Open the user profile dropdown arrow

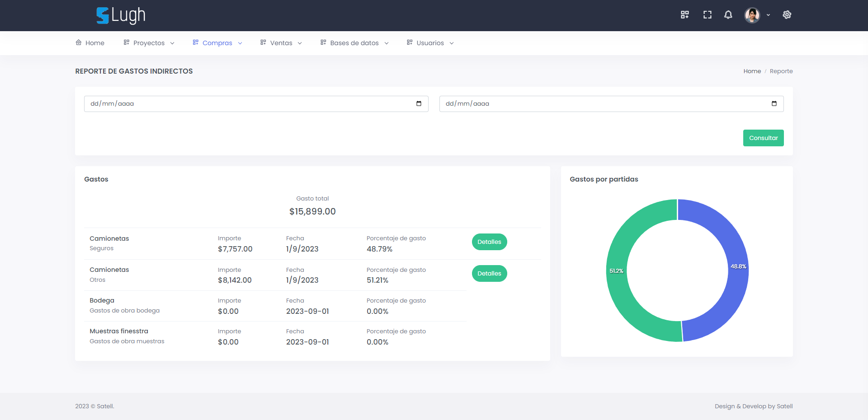pos(768,15)
